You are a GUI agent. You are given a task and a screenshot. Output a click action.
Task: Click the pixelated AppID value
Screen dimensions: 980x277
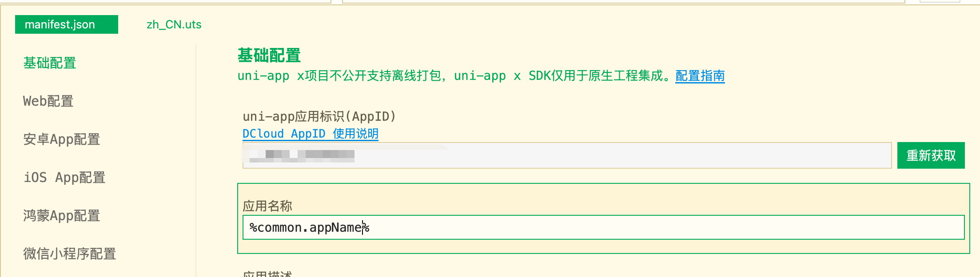pyautogui.click(x=302, y=155)
